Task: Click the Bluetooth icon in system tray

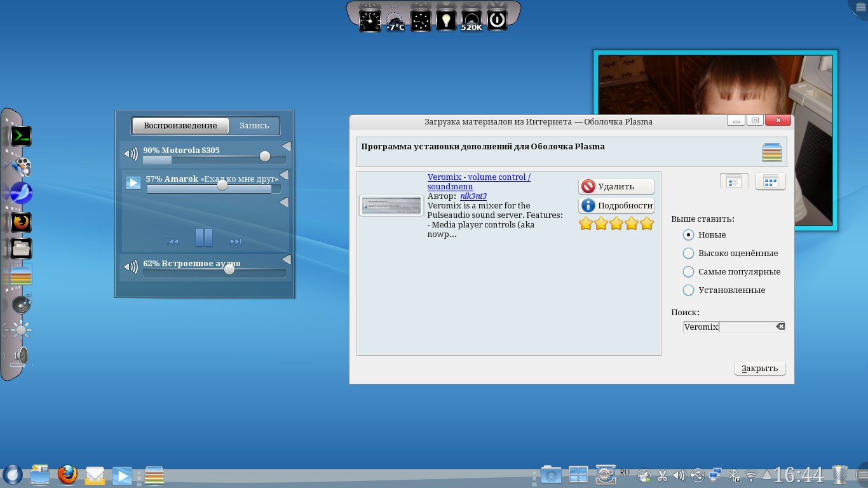Action: 733,475
